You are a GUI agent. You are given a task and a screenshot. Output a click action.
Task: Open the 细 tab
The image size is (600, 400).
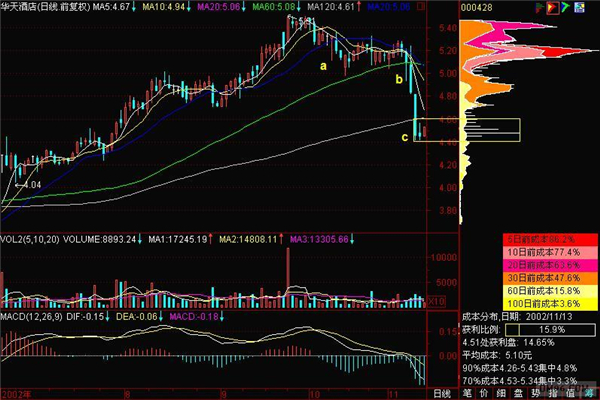coord(502,393)
